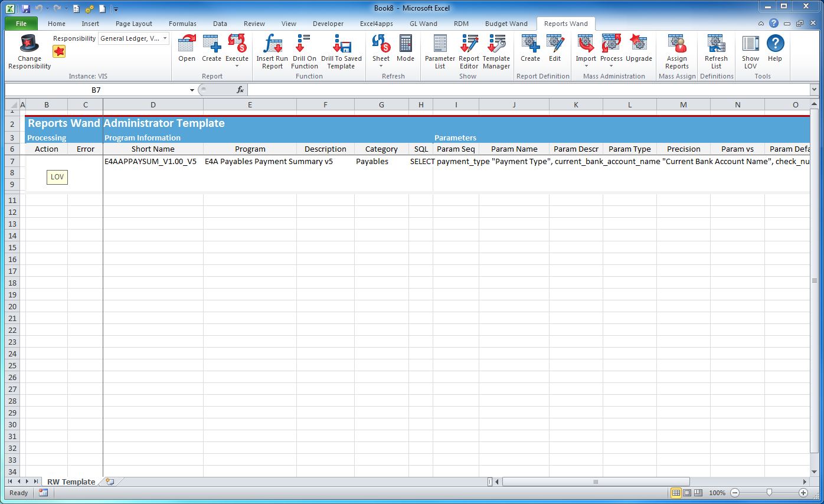This screenshot has width=824, height=504.
Task: Click the fx insert function button
Action: 240,90
